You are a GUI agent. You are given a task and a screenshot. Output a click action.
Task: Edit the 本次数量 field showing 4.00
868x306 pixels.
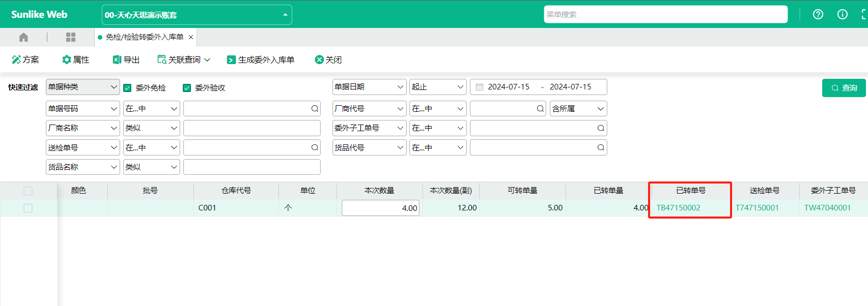point(380,208)
